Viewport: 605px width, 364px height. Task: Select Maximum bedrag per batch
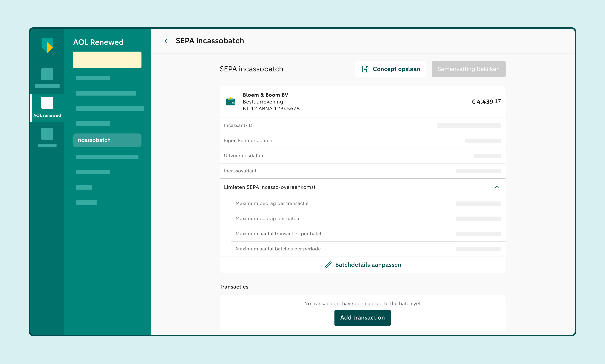coord(267,219)
